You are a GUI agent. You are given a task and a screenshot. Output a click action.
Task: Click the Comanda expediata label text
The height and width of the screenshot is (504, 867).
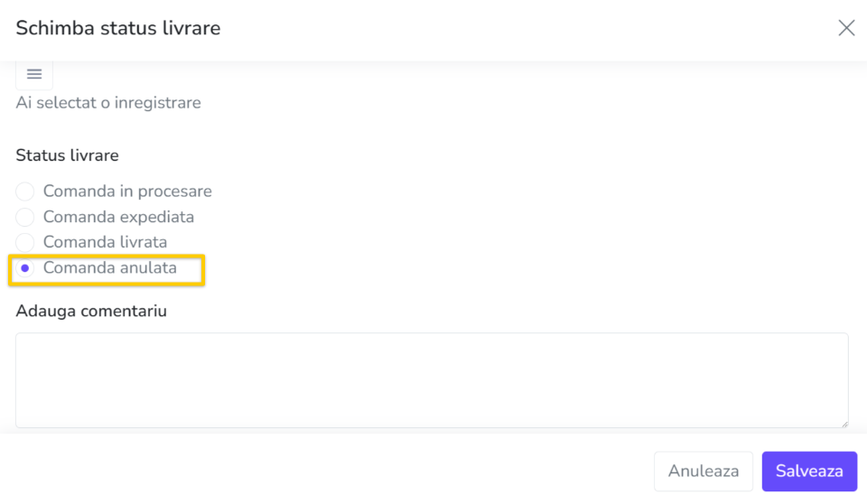coord(118,217)
